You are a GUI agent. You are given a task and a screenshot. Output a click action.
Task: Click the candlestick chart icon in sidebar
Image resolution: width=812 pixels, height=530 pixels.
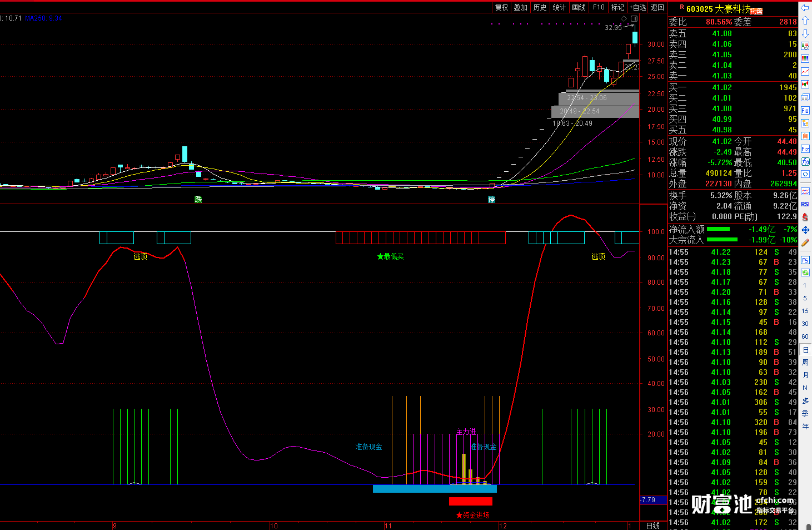805,85
